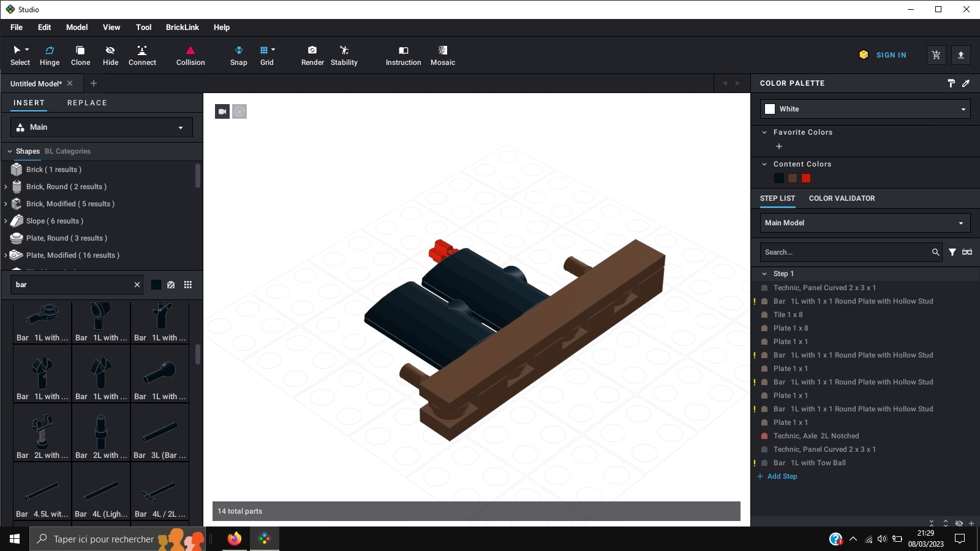
Task: Add a favorite color with plus icon
Action: [779, 146]
